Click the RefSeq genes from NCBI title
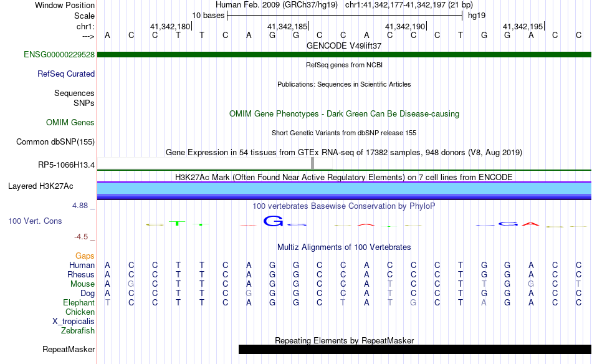The width and height of the screenshot is (592, 364). coord(344,65)
